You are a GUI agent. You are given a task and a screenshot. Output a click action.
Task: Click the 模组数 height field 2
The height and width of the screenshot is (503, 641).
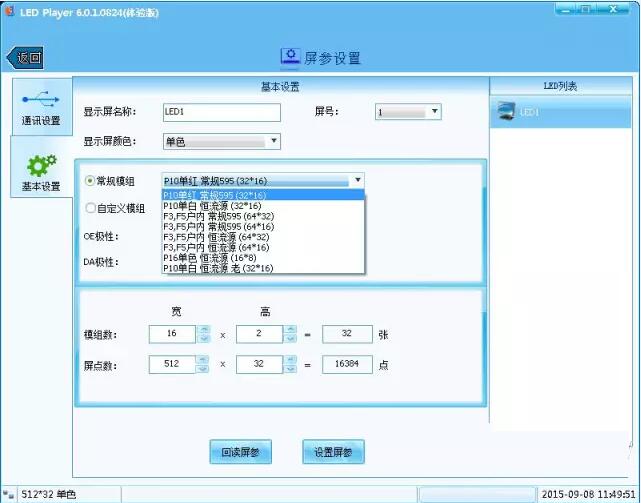259,334
